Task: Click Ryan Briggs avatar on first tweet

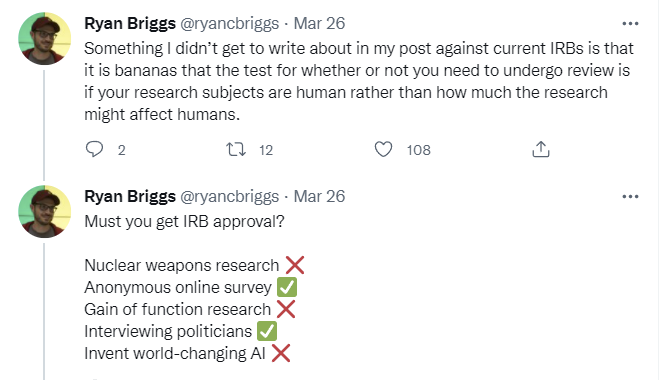Action: (45, 38)
